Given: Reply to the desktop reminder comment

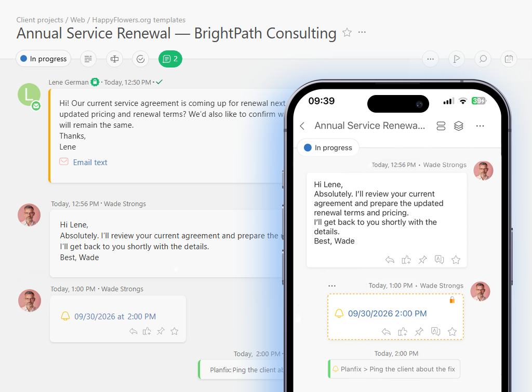Looking at the screenshot, I should (x=134, y=331).
